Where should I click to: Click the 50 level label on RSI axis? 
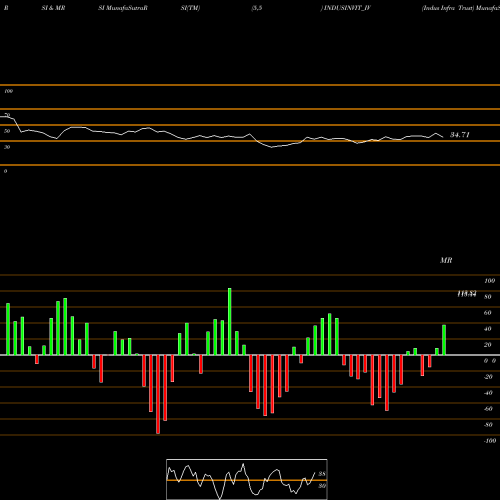pyautogui.click(x=7, y=131)
